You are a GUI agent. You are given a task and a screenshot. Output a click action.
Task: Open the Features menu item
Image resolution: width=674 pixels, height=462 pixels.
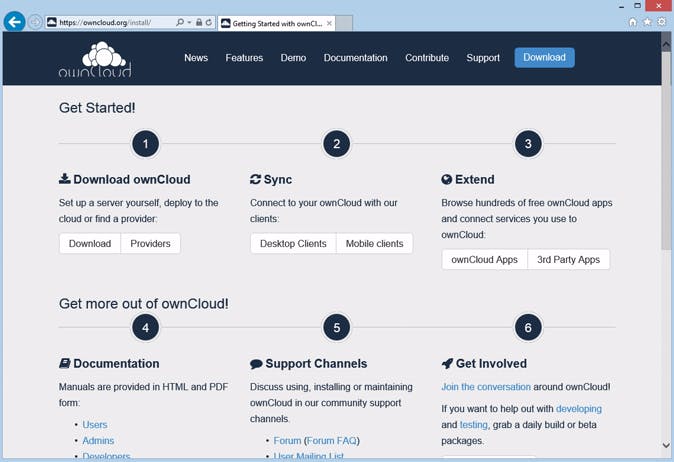[x=244, y=58]
